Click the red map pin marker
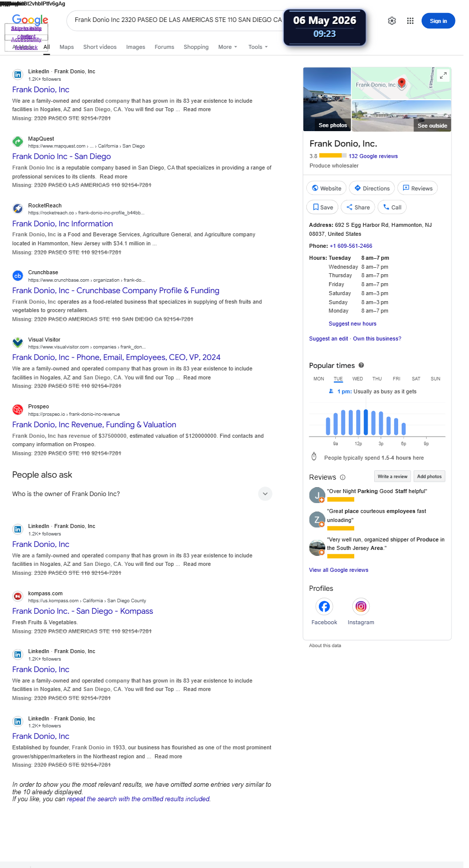The height and width of the screenshot is (868, 469). pos(402,83)
